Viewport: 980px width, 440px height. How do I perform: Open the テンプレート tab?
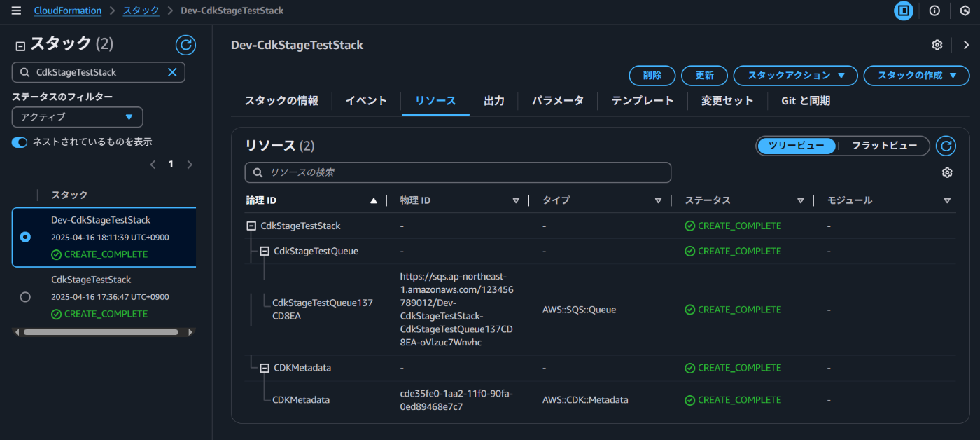(643, 101)
